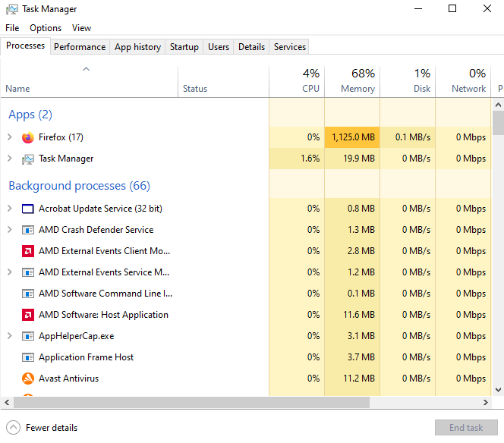Image resolution: width=504 pixels, height=443 pixels.
Task: Click the Task Manager process icon
Action: click(28, 159)
